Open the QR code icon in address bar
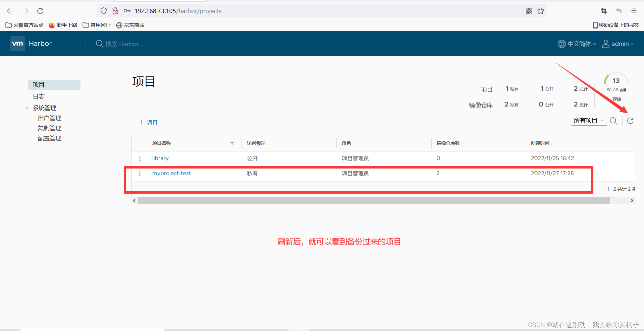This screenshot has height=331, width=644. point(529,11)
